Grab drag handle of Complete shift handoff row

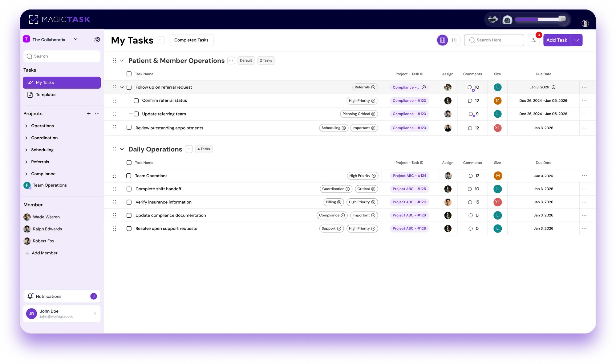click(115, 189)
